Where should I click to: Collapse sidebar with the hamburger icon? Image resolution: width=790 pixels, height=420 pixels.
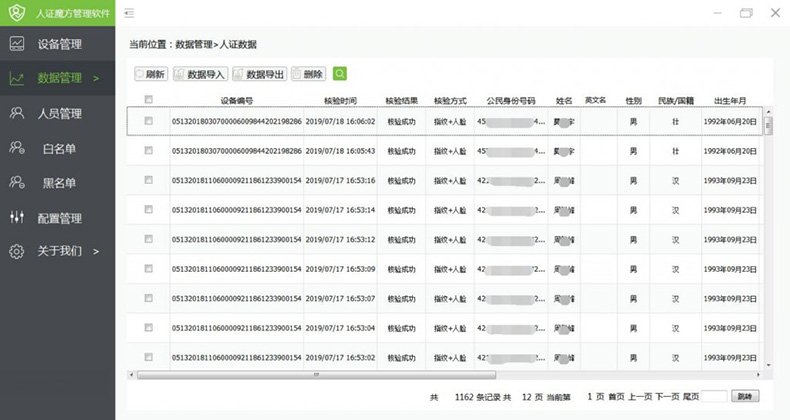point(129,13)
